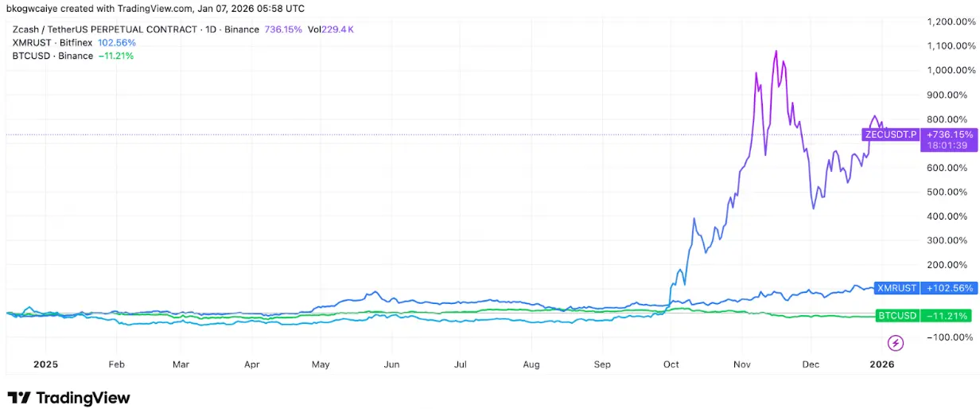
Task: Click the ZECUSDT.P purple price label
Action: click(890, 134)
